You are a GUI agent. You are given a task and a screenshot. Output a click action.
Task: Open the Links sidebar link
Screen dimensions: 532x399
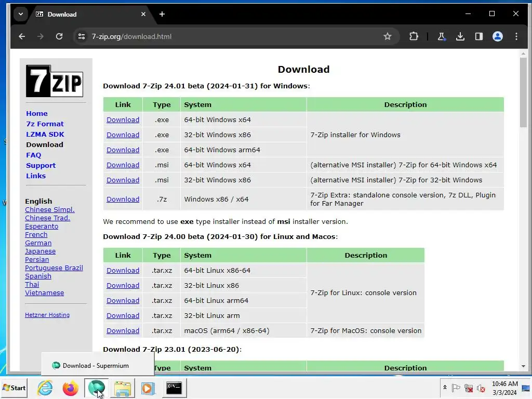[36, 176]
